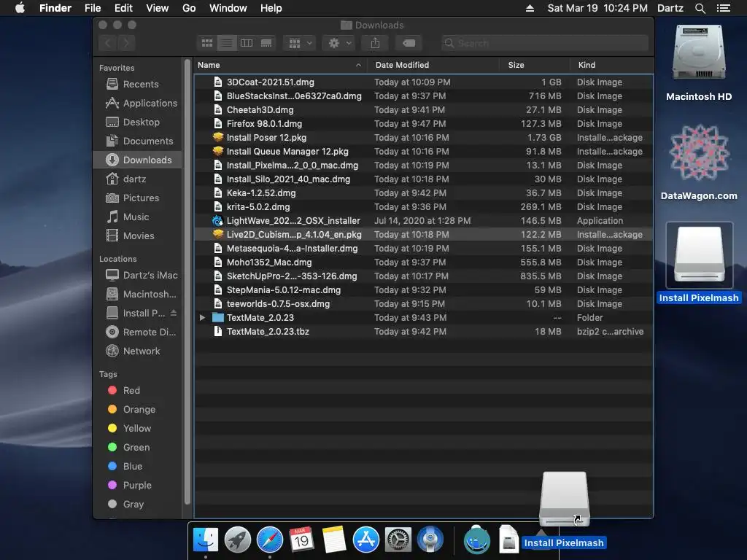Select krita-5.0.2.dmg file
Image resolution: width=747 pixels, height=560 pixels.
(424, 207)
